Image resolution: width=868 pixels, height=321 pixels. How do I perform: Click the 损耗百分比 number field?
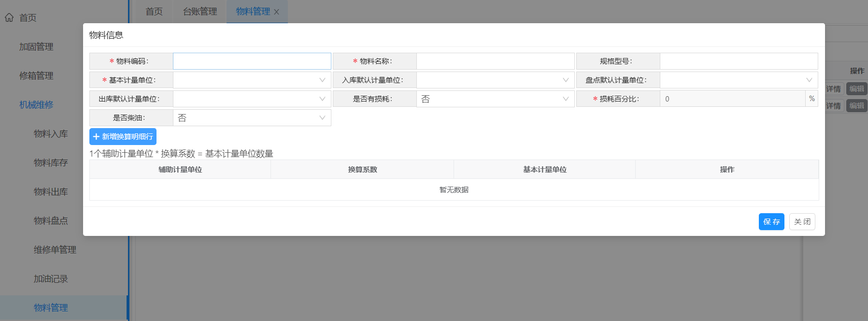point(732,99)
